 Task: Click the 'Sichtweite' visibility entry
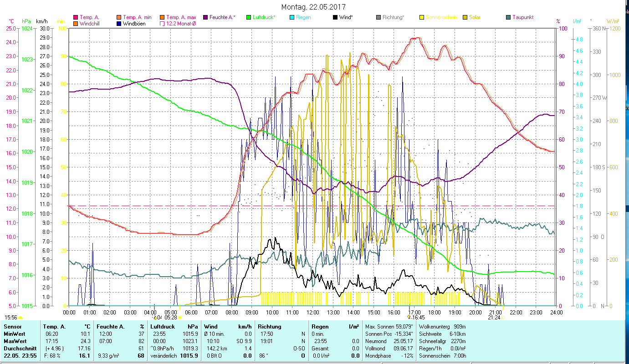[441, 334]
